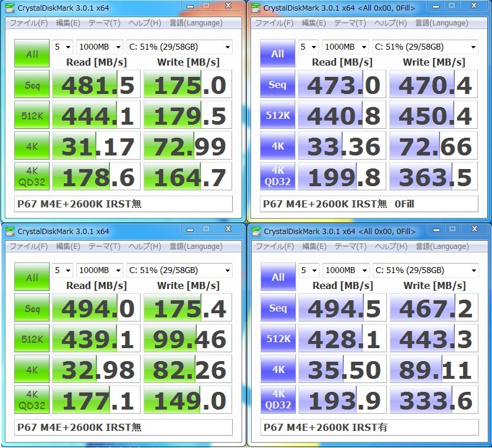Image resolution: width=492 pixels, height=448 pixels.
Task: Click comment field 'P67 M4E+2600K IRST無' in top-left window
Action: [x=123, y=204]
